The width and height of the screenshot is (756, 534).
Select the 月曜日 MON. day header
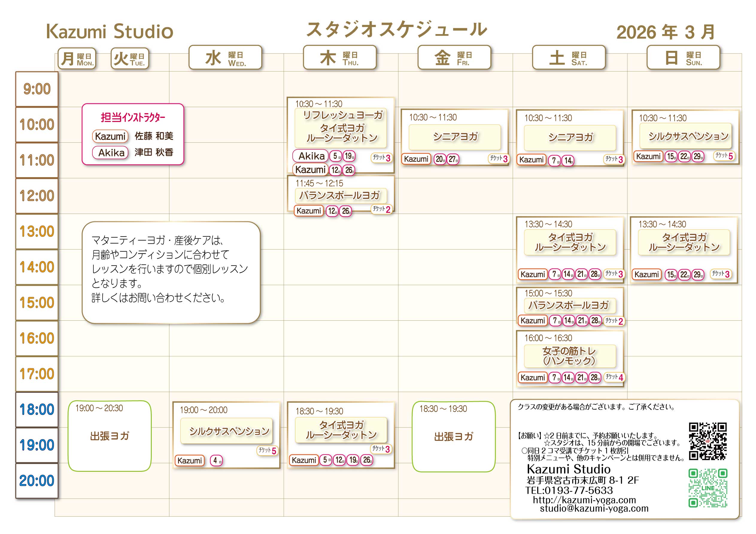click(77, 59)
